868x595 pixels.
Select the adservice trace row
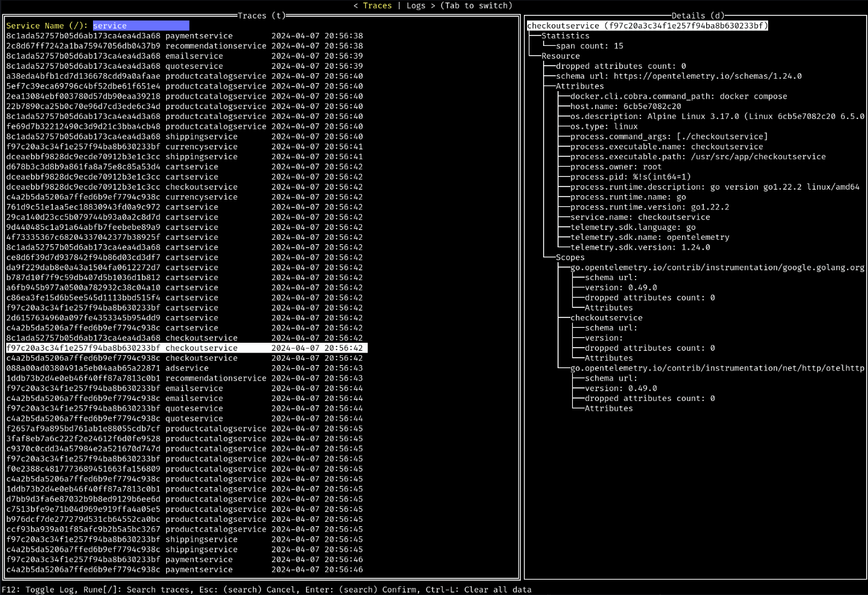click(186, 368)
